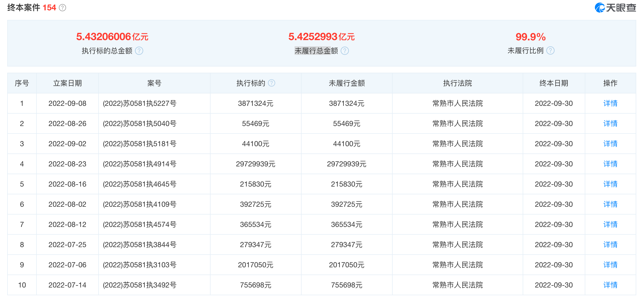The image size is (644, 303).
Task: Open 详情 for case 苏0581执4645号
Action: tap(610, 184)
